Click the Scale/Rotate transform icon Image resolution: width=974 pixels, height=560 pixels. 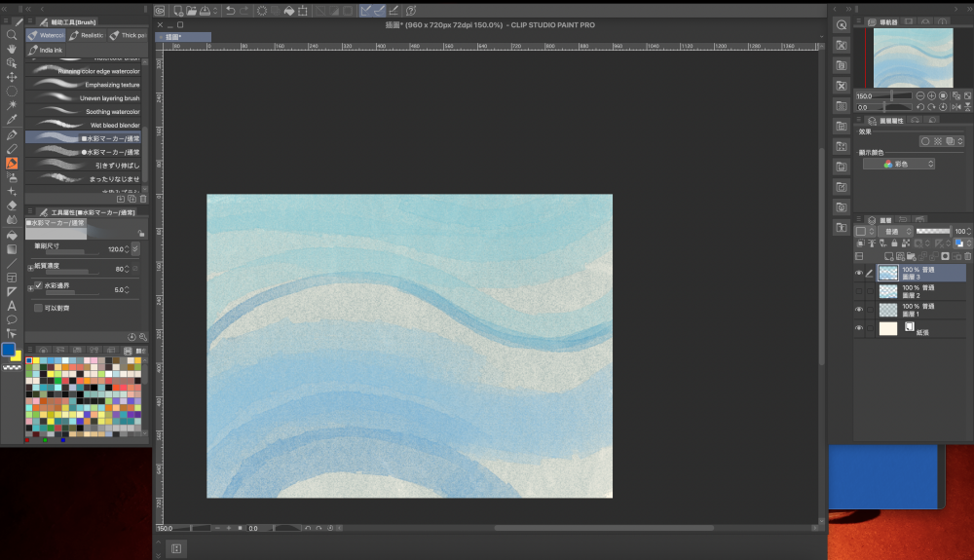point(303,11)
